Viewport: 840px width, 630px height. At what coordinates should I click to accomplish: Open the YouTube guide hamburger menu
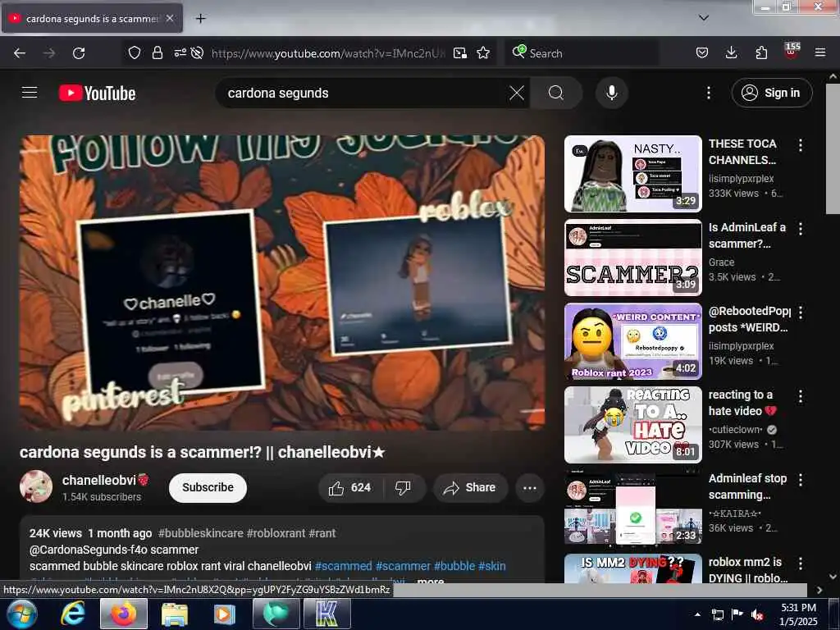pos(30,93)
